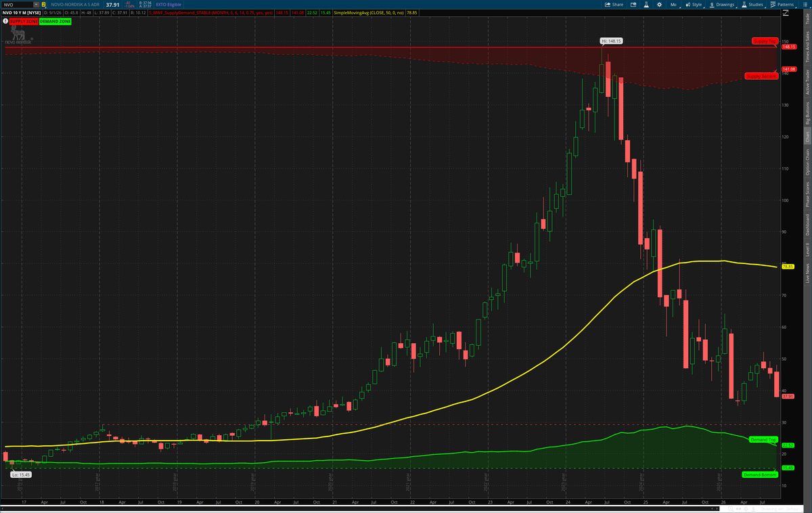
Task: Open the Drawings menu
Action: [x=722, y=4]
